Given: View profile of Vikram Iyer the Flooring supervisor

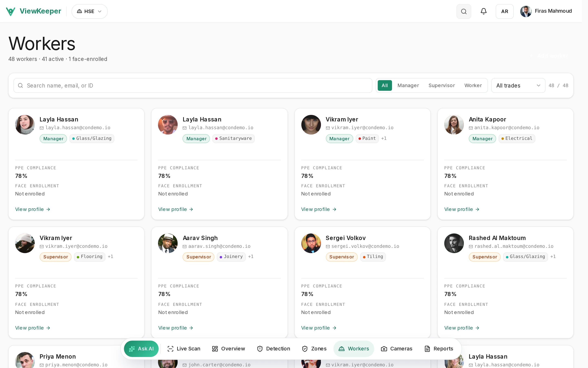Looking at the screenshot, I should [32, 328].
